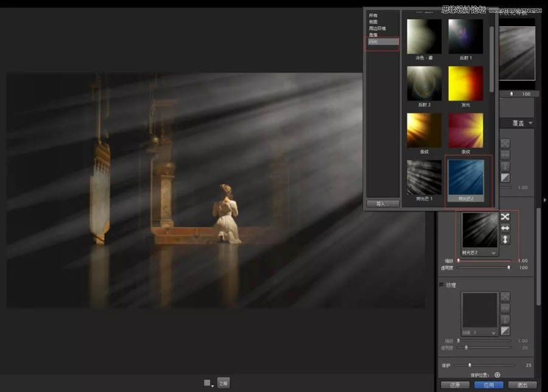Choose the golden 条纹 preset thumbnail

tap(424, 130)
